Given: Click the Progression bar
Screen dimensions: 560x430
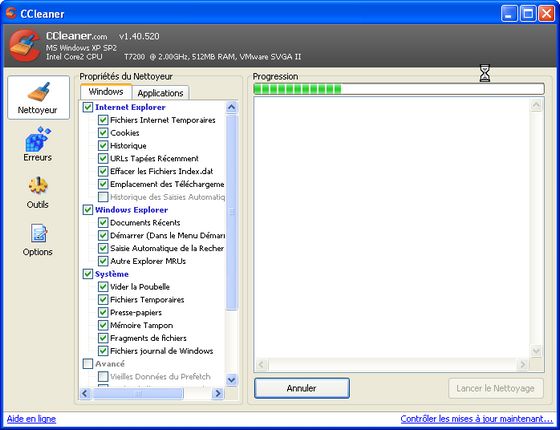Looking at the screenshot, I should click(399, 89).
